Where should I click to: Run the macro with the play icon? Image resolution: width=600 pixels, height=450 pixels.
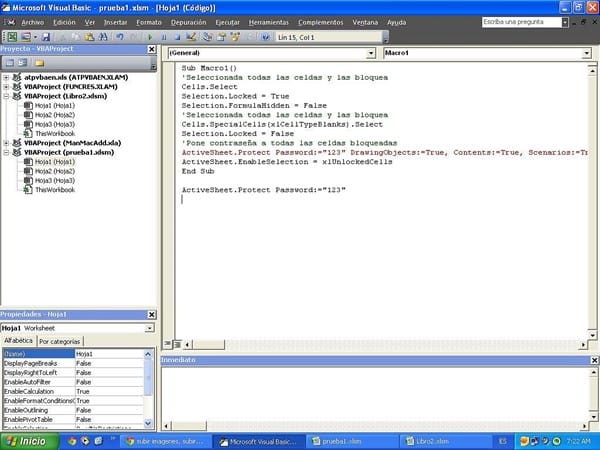[x=148, y=37]
